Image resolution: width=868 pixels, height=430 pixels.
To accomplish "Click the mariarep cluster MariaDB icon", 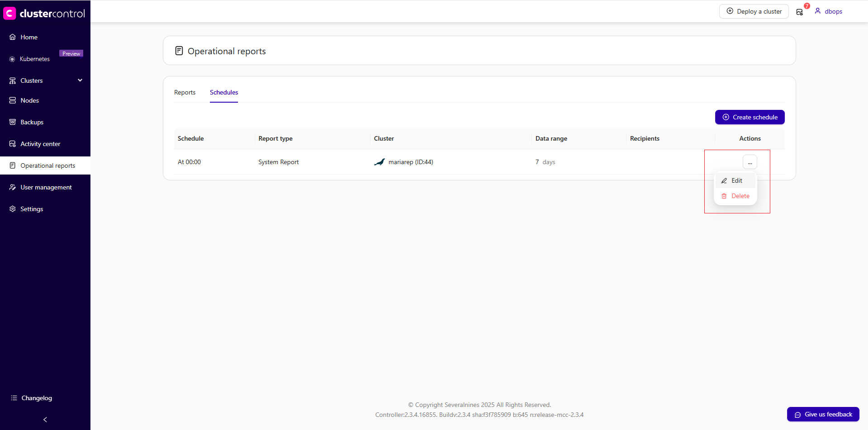I will tap(379, 162).
